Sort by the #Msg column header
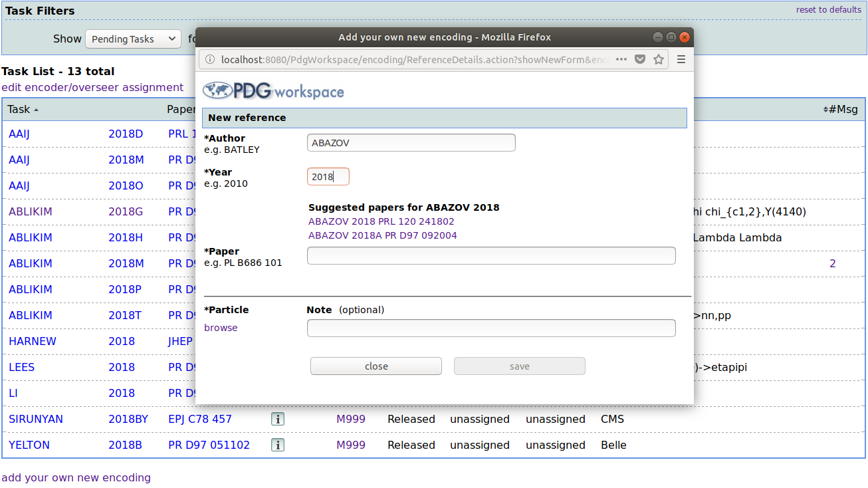868x488 pixels. click(x=840, y=109)
